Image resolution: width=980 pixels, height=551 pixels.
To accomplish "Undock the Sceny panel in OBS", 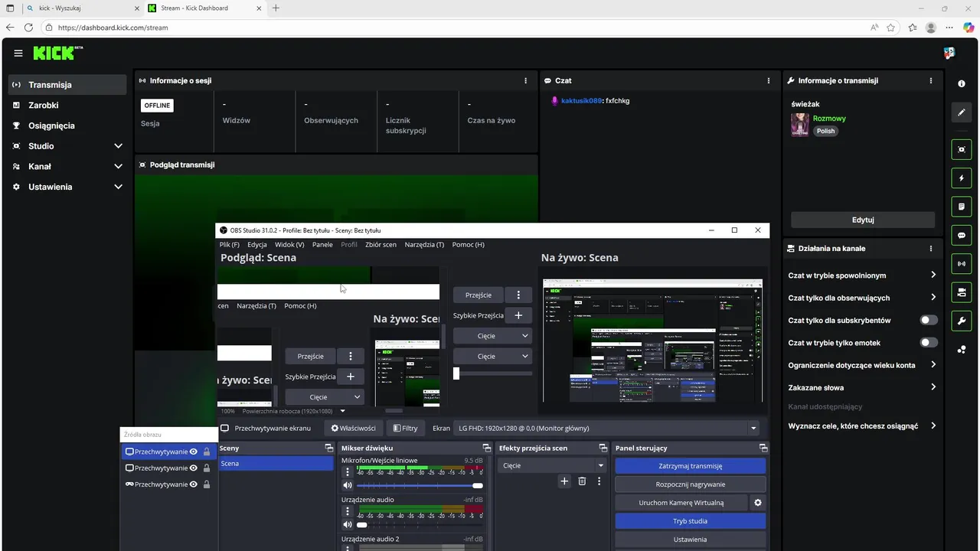I will (329, 448).
